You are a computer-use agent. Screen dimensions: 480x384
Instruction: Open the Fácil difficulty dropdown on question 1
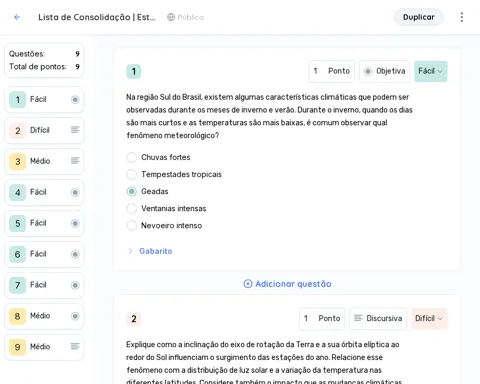(x=431, y=71)
